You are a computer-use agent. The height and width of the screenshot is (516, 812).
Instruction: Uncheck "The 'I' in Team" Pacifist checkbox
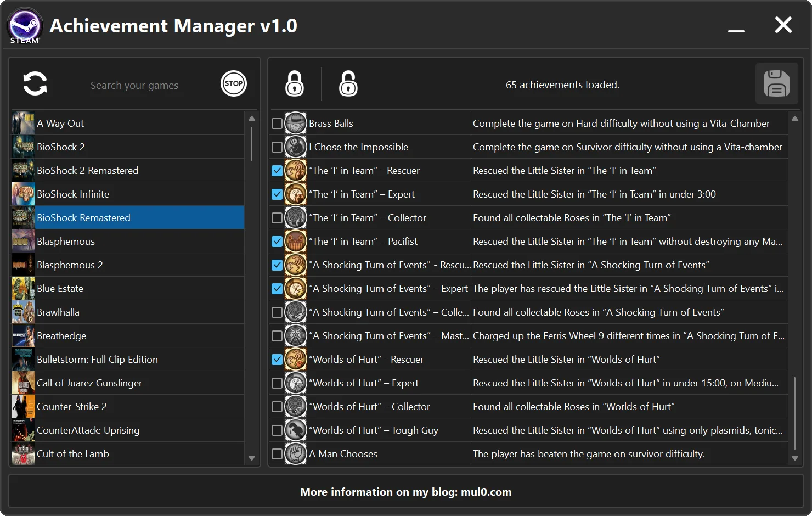coord(277,242)
